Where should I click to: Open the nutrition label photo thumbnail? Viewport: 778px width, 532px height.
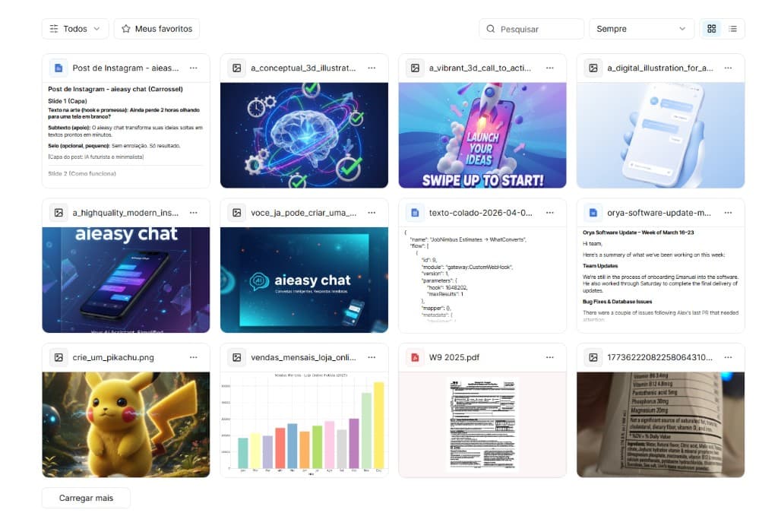660,425
